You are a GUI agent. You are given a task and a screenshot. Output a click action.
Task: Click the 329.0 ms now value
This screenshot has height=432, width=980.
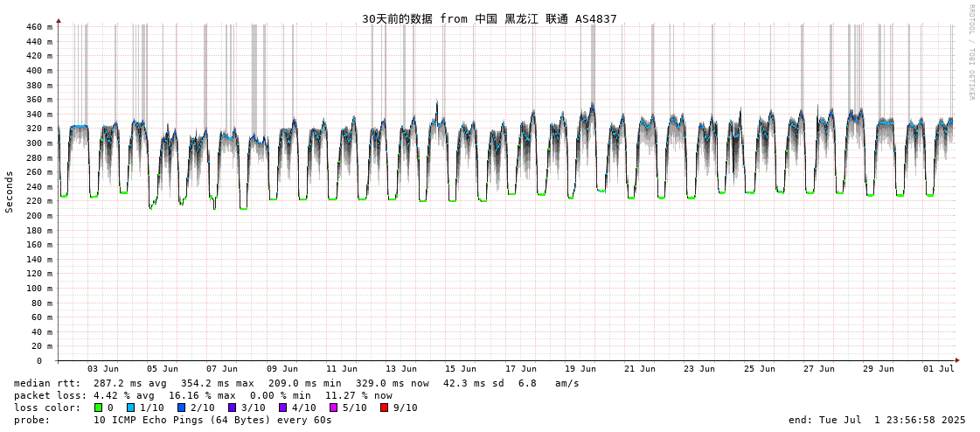(393, 383)
